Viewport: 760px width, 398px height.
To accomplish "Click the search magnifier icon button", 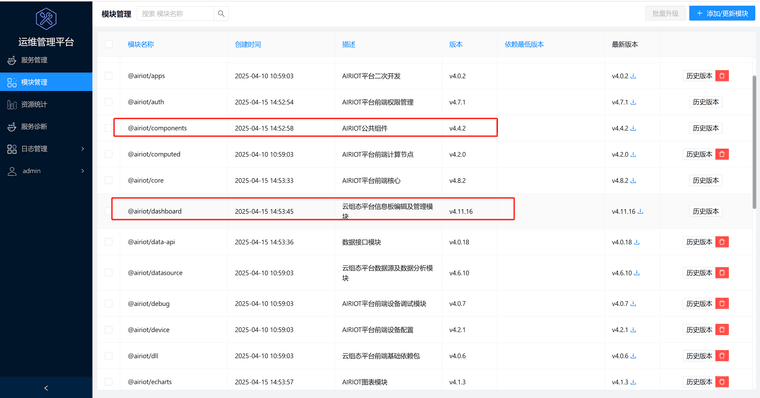I will [221, 14].
